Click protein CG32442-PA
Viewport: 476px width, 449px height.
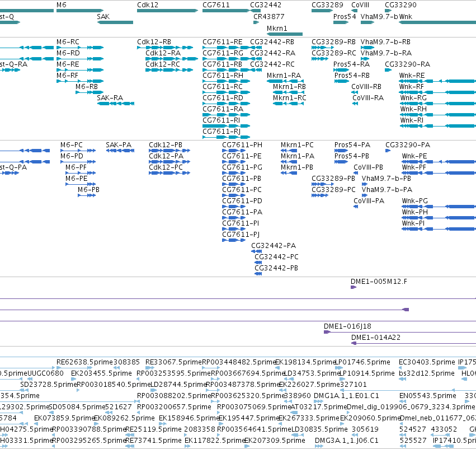tap(257, 251)
